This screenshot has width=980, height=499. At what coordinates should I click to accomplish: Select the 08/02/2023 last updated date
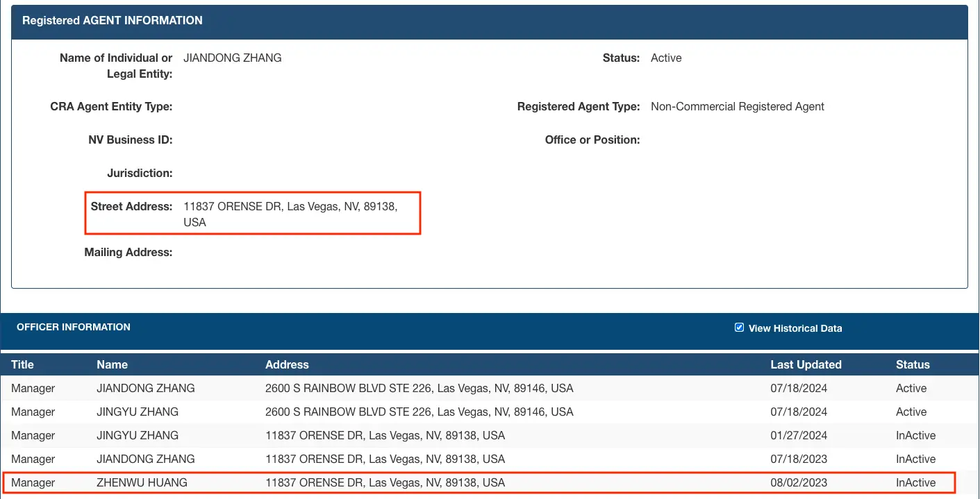pyautogui.click(x=799, y=482)
